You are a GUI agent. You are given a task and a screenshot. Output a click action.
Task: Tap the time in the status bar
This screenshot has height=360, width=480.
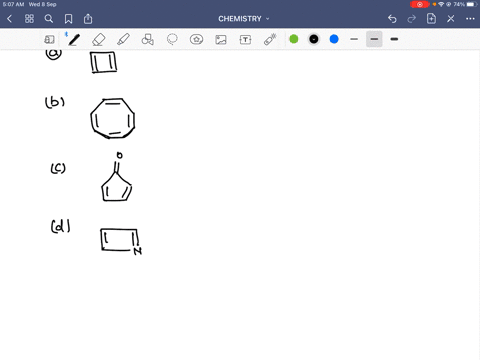[x=13, y=4]
